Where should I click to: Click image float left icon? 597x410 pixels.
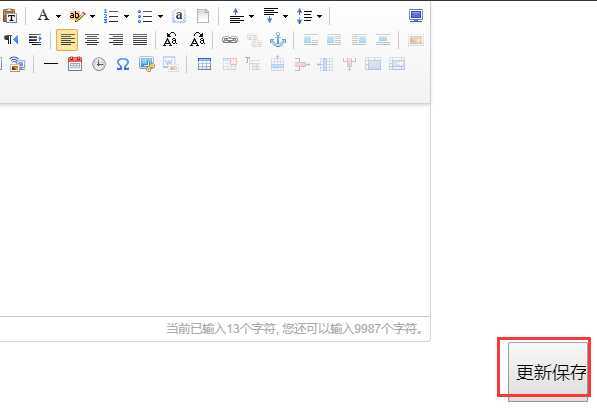click(334, 40)
